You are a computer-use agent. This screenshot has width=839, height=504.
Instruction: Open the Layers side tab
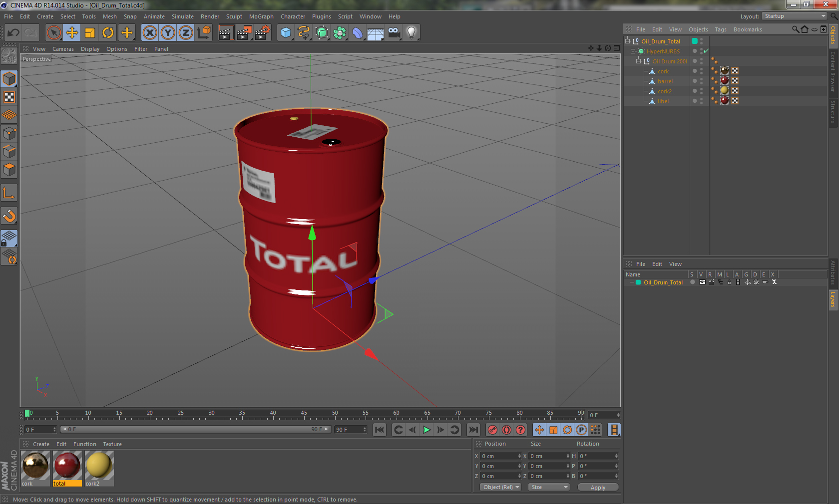pos(833,299)
